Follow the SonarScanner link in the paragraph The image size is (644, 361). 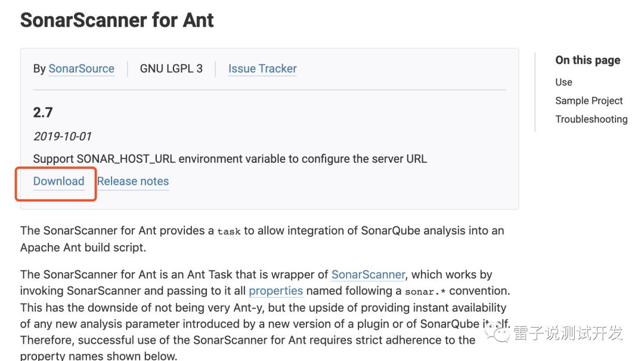369,274
